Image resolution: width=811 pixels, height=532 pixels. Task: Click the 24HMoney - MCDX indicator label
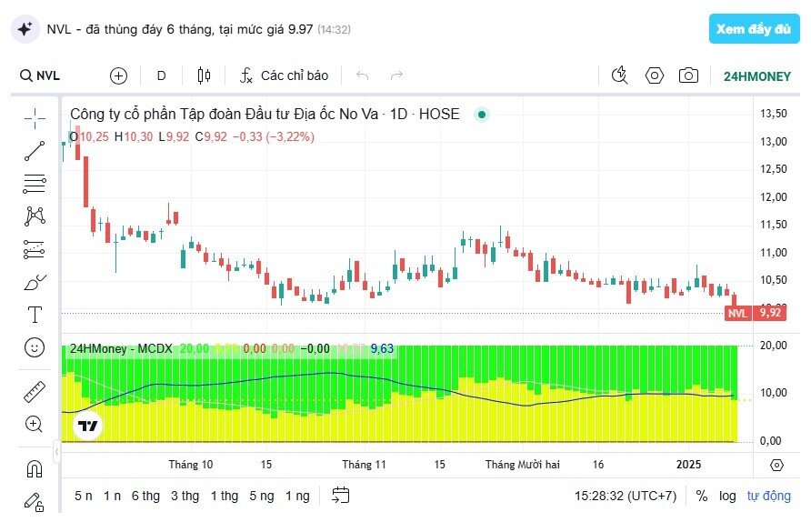click(121, 349)
